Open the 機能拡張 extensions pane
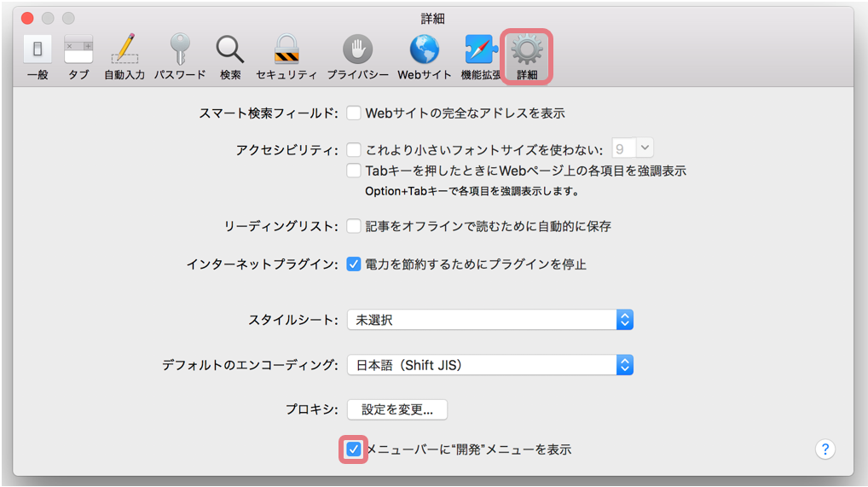 tap(480, 57)
